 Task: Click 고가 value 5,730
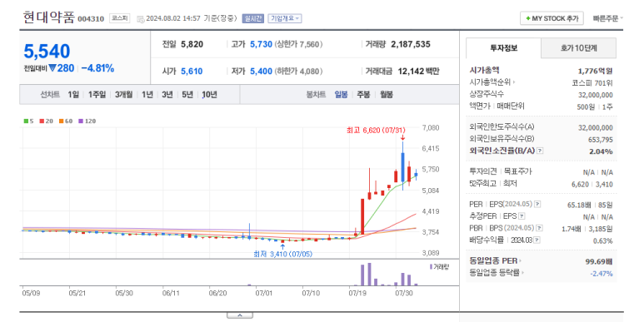[262, 44]
